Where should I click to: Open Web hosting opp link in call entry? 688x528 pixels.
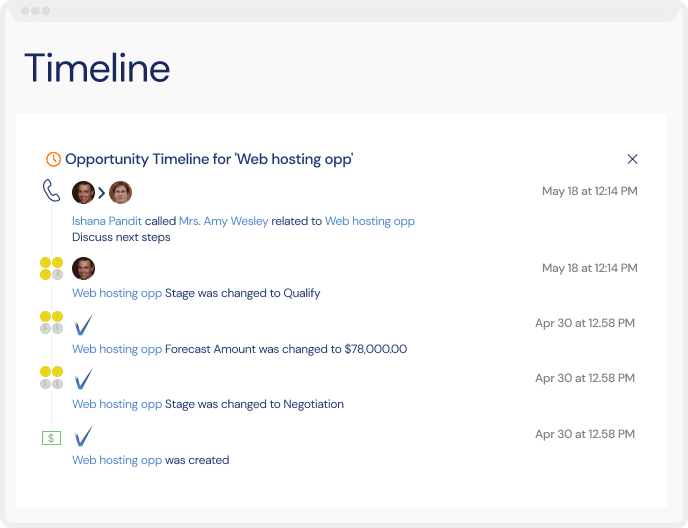point(370,221)
